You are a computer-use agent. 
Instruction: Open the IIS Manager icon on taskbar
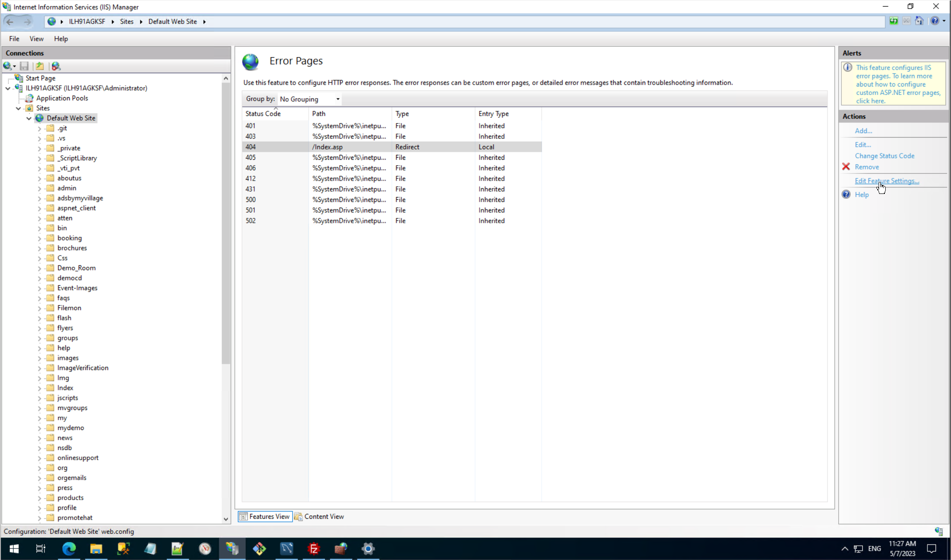click(232, 549)
